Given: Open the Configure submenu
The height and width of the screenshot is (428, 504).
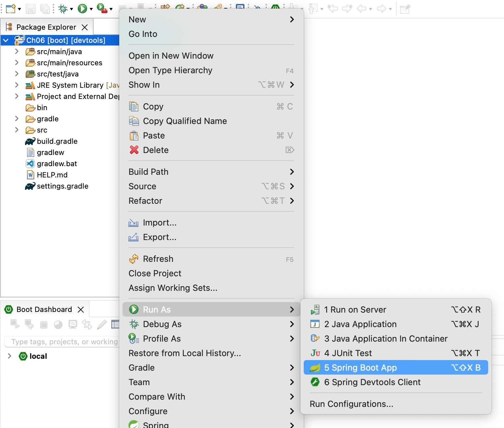Looking at the screenshot, I should point(211,411).
